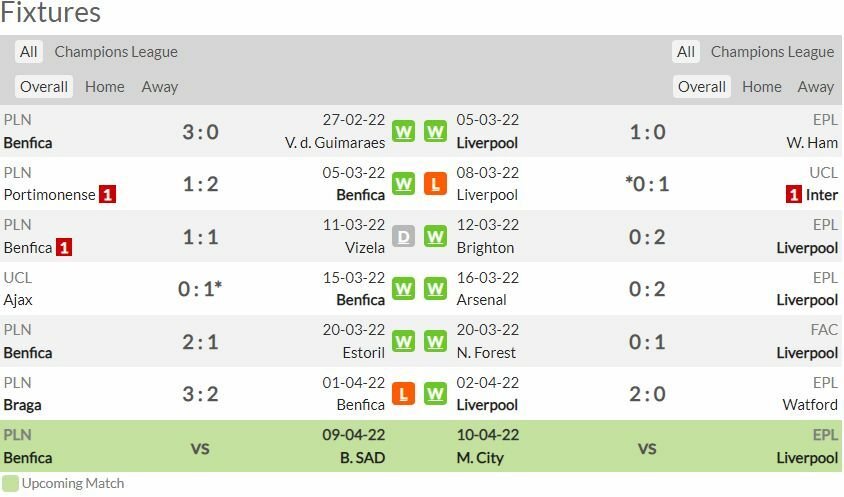This screenshot has height=497, width=844.
Task: Click Liverpool's orange loss badge versus Inter
Action: [435, 184]
